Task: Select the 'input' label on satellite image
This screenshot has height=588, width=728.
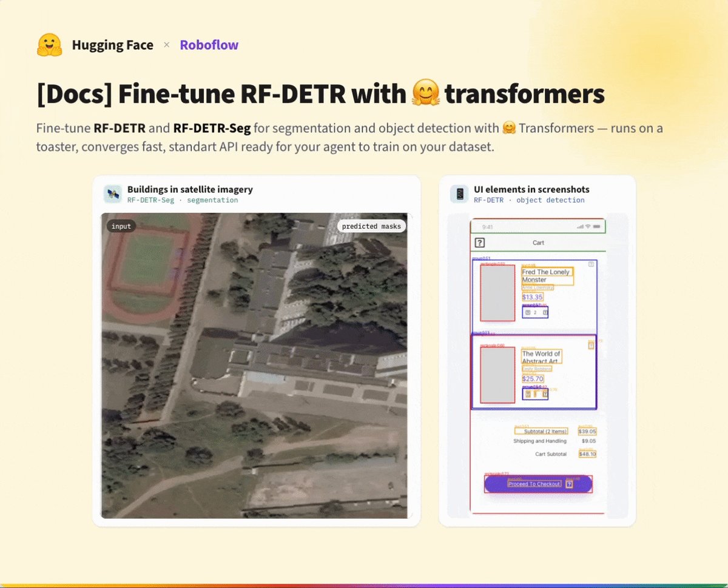Action: pos(121,226)
